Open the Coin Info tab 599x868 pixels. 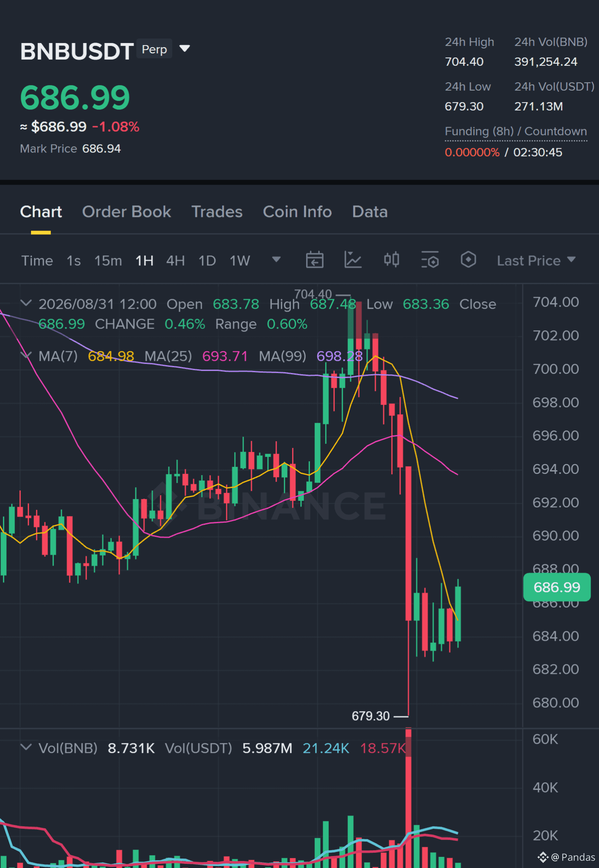coord(297,212)
